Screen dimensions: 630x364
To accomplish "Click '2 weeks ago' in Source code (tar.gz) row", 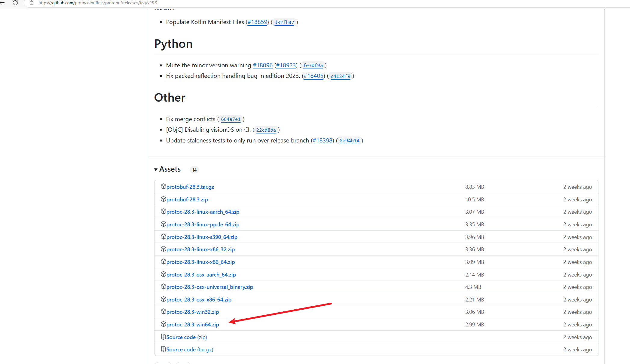I will (577, 350).
